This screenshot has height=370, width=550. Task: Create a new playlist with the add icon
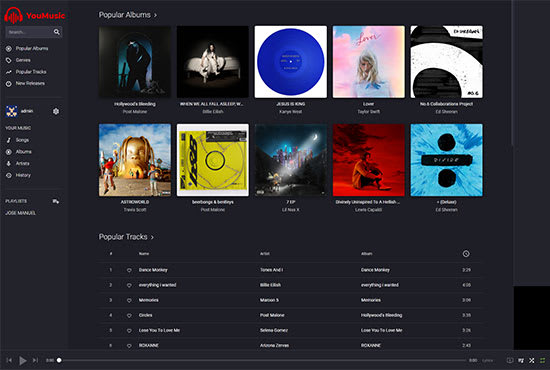(55, 201)
